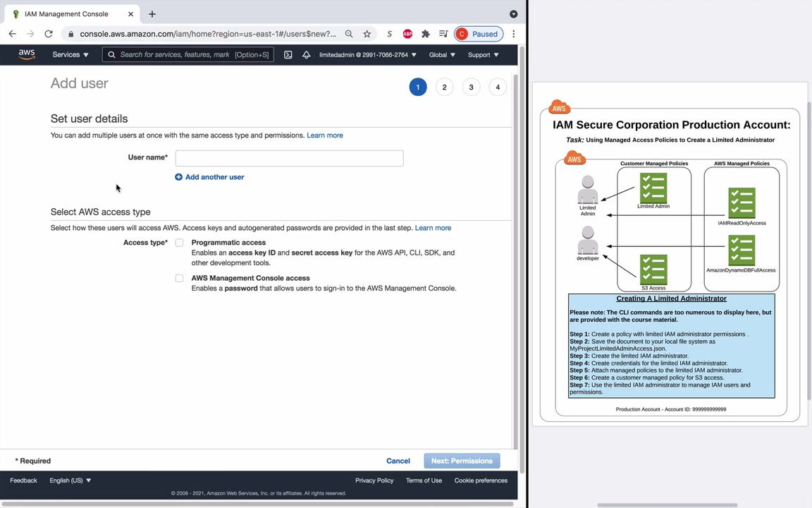The image size is (812, 508).
Task: Open Privacy Policy link
Action: click(x=374, y=480)
